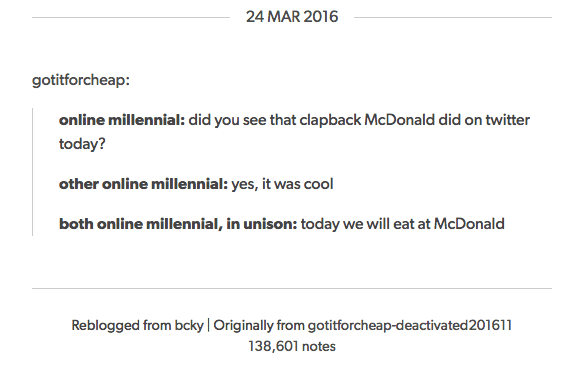This screenshot has height=378, width=584.
Task: Click the bold 'online millennial:' label
Action: tap(122, 120)
